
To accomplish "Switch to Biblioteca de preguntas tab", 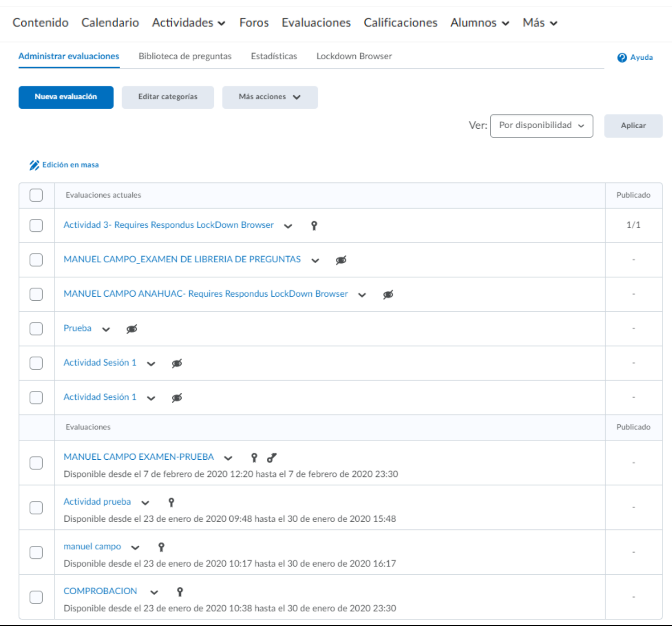I will point(185,56).
